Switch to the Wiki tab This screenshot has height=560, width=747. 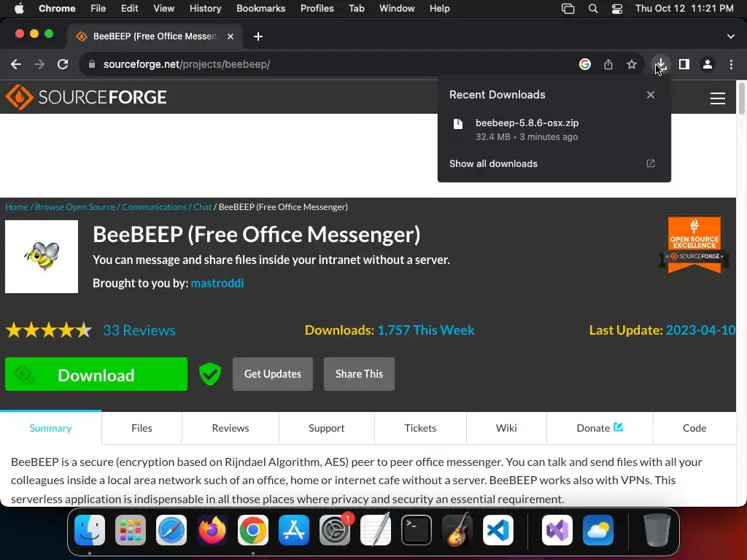click(x=506, y=428)
